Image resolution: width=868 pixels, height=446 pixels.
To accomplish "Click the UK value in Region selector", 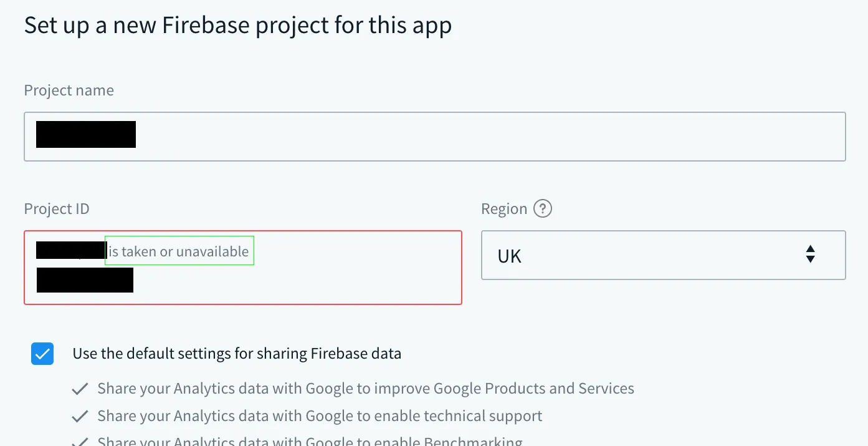I will point(510,256).
